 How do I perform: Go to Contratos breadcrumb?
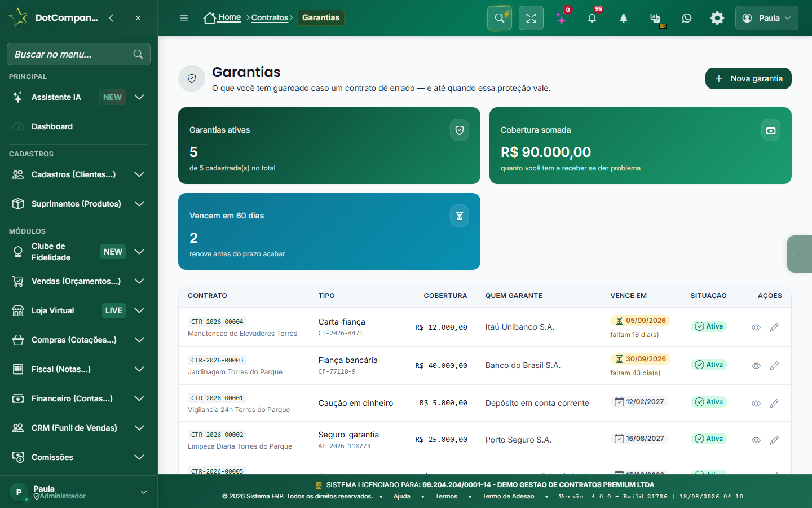pos(270,17)
